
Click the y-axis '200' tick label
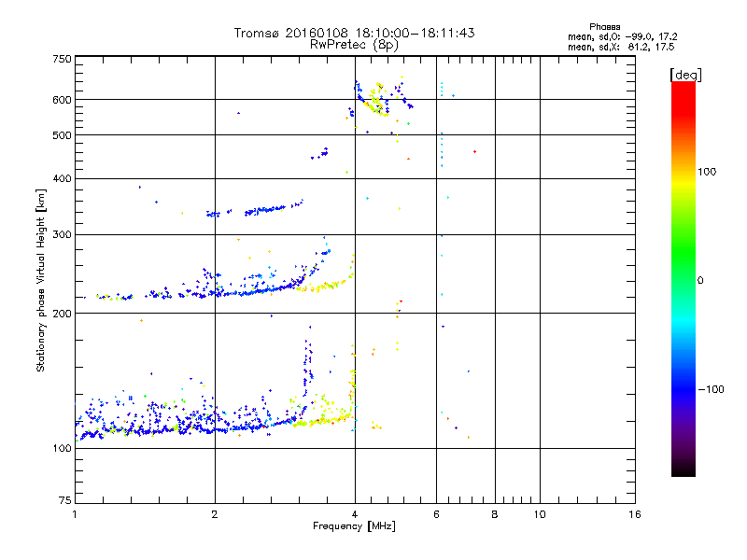click(62, 314)
